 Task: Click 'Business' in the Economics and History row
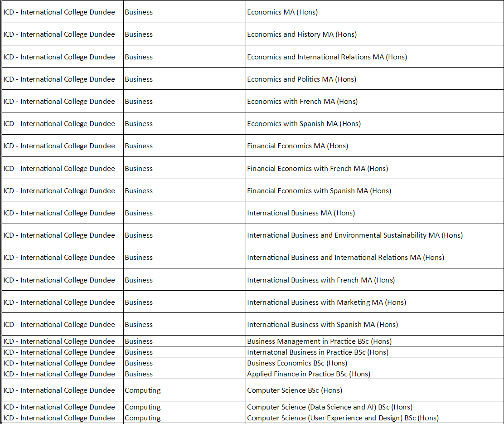(x=139, y=34)
